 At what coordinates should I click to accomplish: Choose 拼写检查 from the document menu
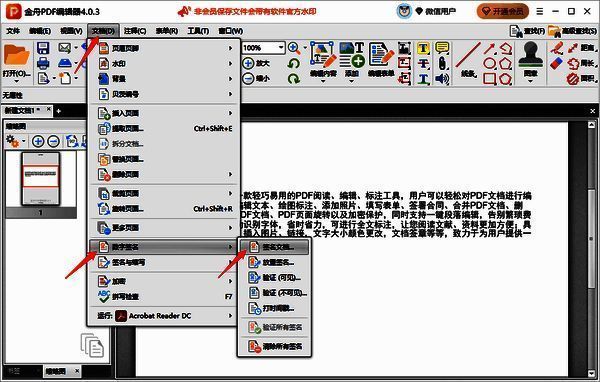[163, 297]
